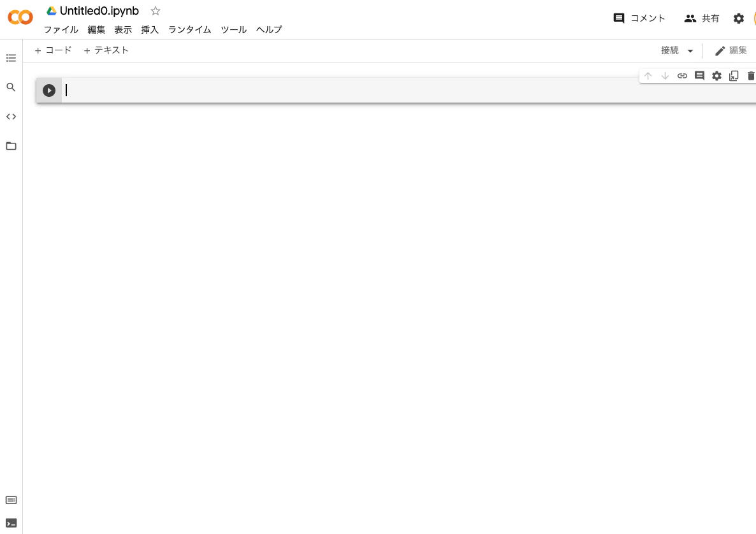Viewport: 756px width, 534px height.
Task: Open the notebook settings gear in the header
Action: 739,18
